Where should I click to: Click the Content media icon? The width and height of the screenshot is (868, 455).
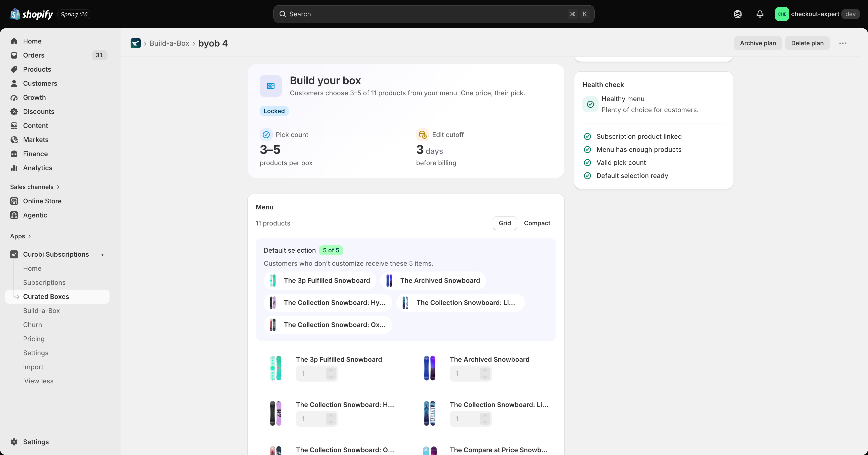(14, 125)
